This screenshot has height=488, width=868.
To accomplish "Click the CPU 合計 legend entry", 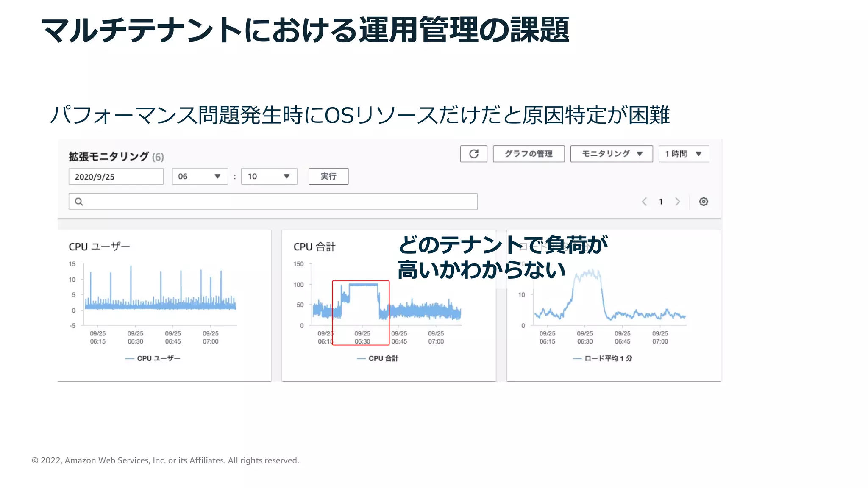I will pyautogui.click(x=378, y=358).
